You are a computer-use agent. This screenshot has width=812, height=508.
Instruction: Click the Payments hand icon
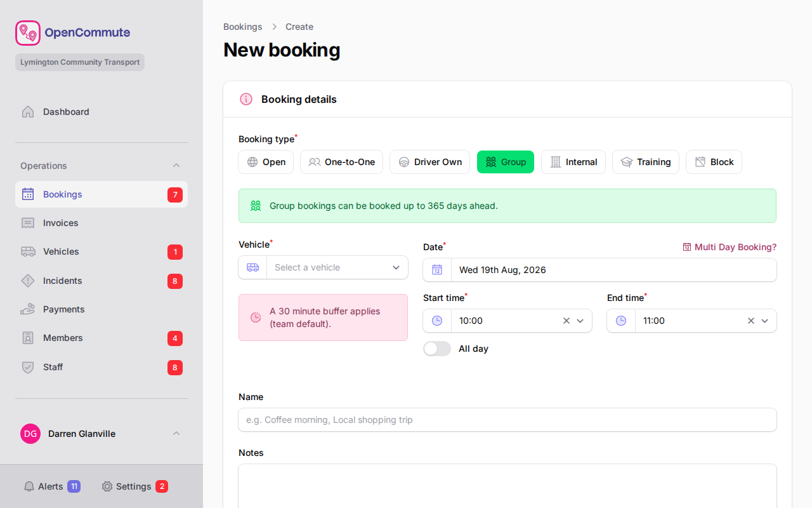[28, 309]
